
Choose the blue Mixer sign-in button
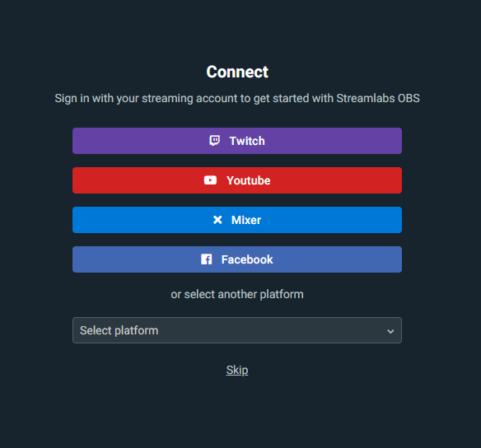237,220
